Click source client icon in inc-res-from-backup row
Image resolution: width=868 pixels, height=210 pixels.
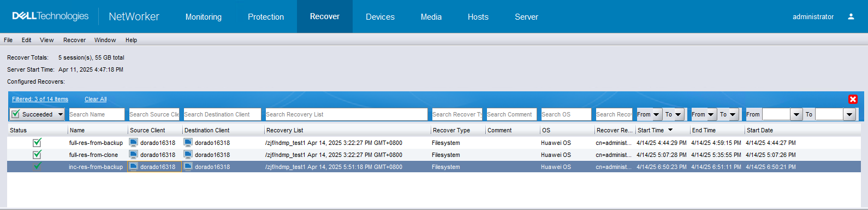pyautogui.click(x=133, y=166)
